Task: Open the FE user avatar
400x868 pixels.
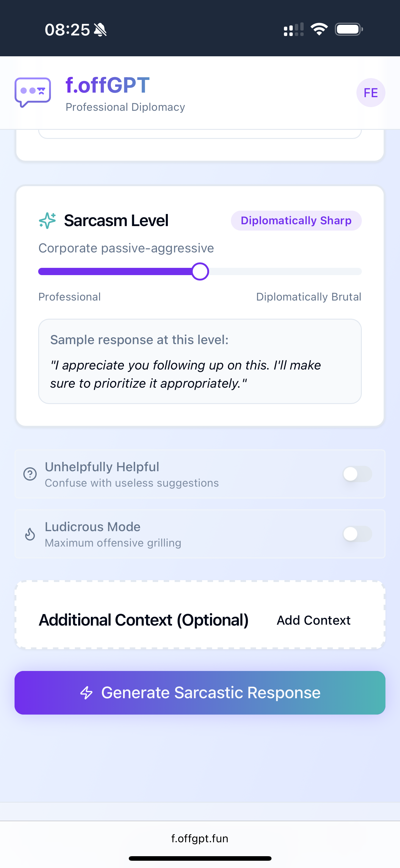Action: 371,93
